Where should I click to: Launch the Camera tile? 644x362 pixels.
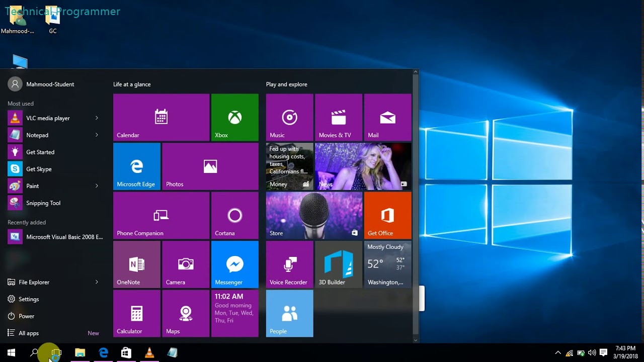[186, 264]
